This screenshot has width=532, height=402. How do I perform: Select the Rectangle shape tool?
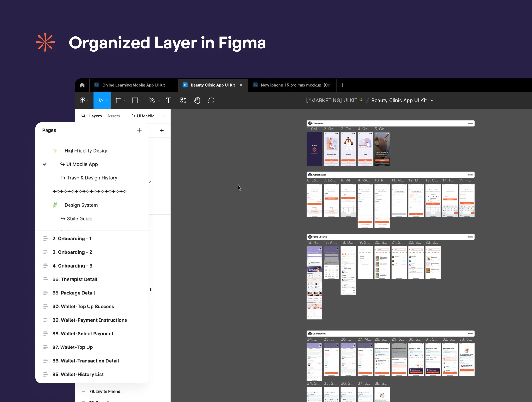point(135,100)
